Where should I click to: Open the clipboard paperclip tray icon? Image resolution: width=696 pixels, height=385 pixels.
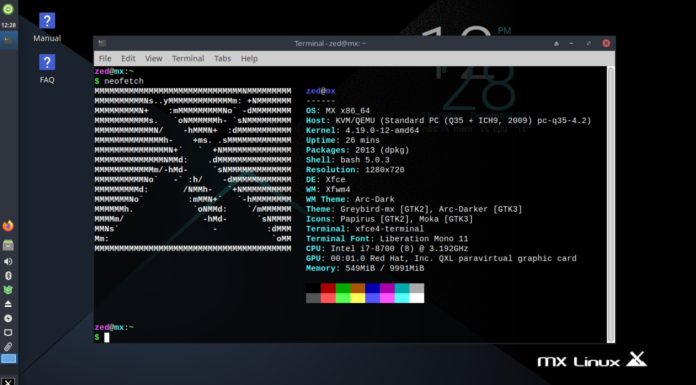pyautogui.click(x=8, y=346)
